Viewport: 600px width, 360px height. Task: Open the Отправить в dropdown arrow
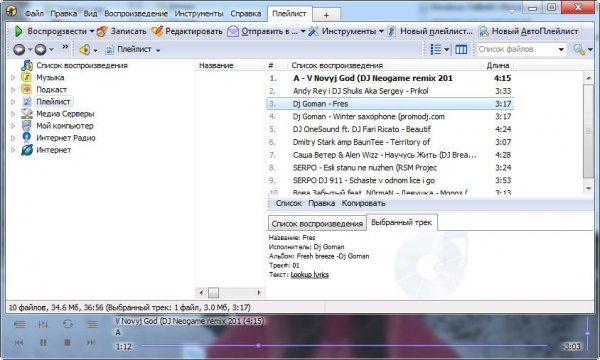click(x=303, y=31)
